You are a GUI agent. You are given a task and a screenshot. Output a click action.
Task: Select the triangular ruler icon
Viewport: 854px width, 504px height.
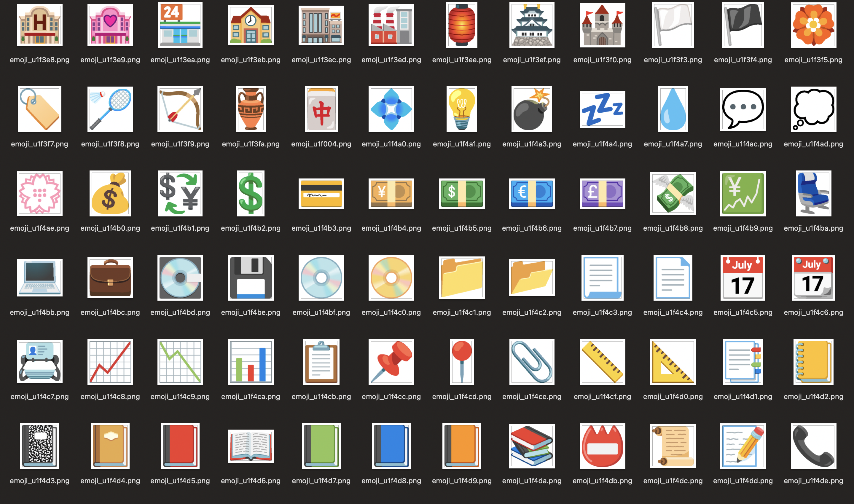(x=673, y=362)
